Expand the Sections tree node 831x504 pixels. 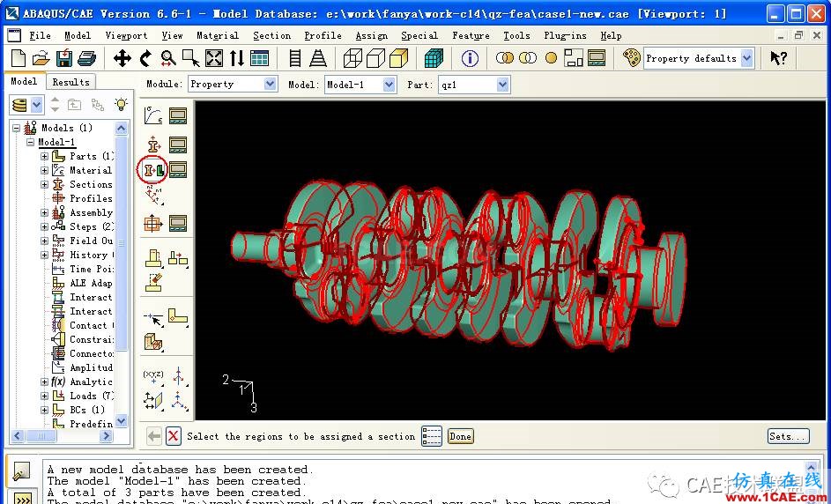(x=45, y=184)
